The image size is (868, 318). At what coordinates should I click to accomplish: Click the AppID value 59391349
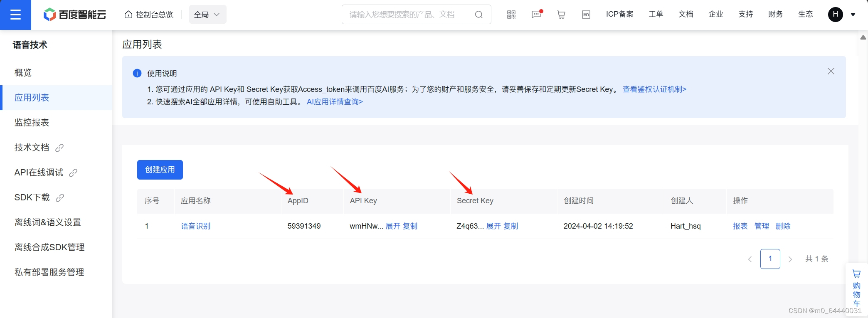pos(304,226)
